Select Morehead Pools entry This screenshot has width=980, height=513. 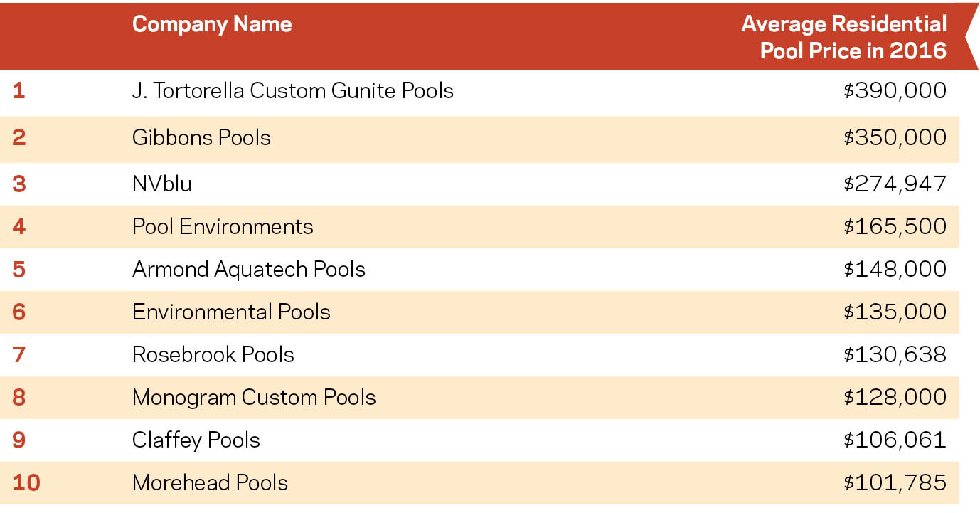point(210,482)
